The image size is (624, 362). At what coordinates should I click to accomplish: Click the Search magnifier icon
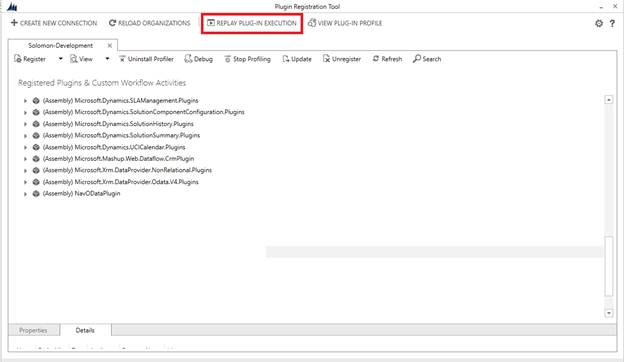tap(417, 59)
